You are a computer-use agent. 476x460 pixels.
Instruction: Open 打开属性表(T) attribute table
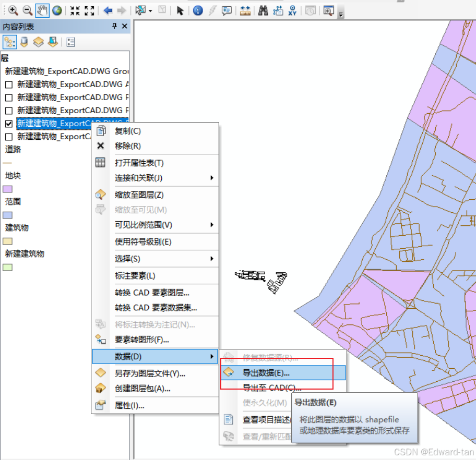155,163
